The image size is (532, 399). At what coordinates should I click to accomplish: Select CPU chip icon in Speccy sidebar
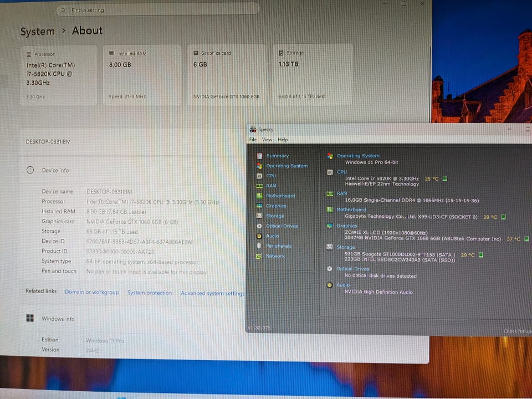[x=259, y=176]
